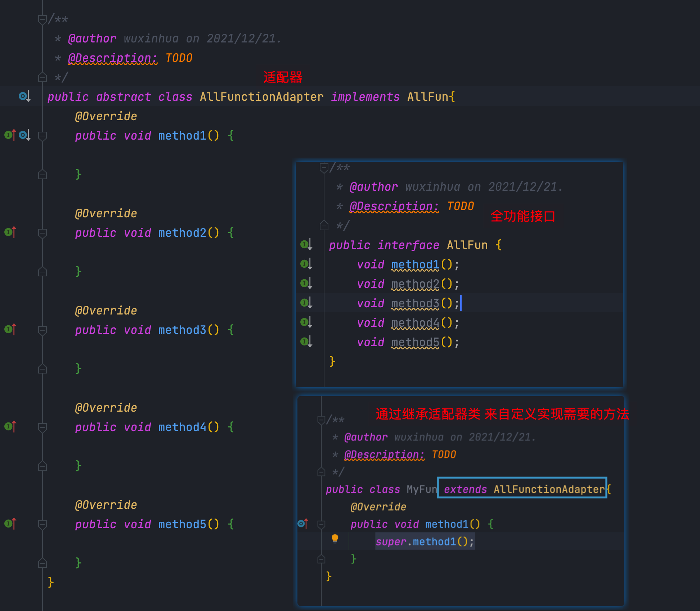This screenshot has width=700, height=611.
Task: Fold the adapter method5 body toggle
Action: [42, 524]
